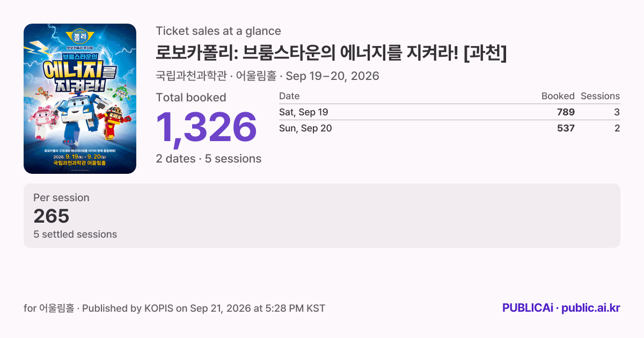Image resolution: width=644 pixels, height=338 pixels.
Task: Click the 537 booked value
Action: [x=566, y=128]
